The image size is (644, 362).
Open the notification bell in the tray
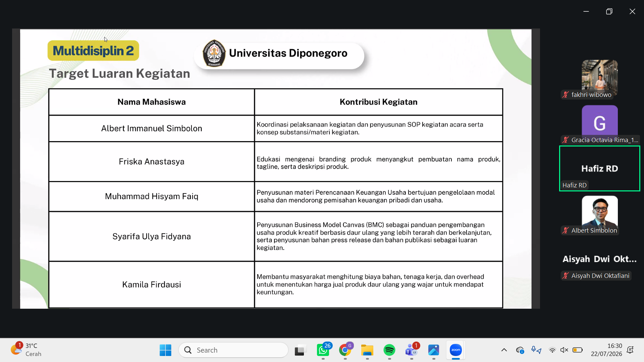(630, 350)
